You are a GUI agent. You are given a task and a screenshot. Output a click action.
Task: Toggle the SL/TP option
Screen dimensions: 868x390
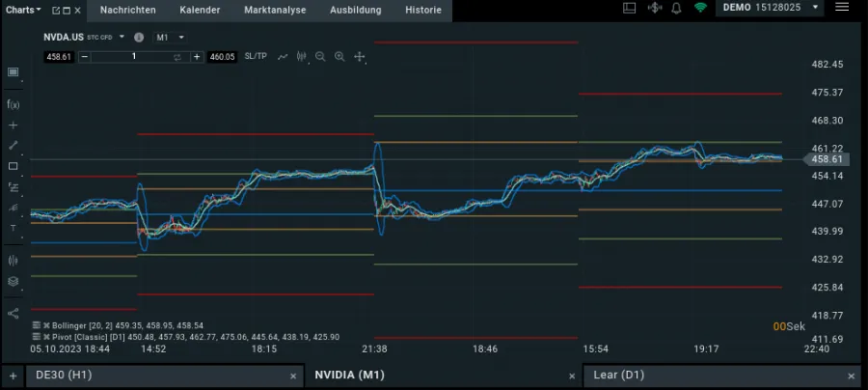coord(256,57)
